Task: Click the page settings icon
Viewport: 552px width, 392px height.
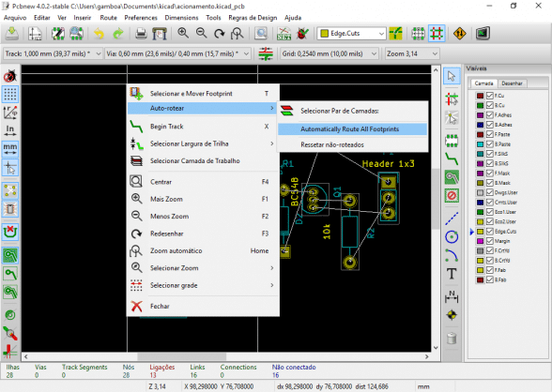Action: point(35,34)
